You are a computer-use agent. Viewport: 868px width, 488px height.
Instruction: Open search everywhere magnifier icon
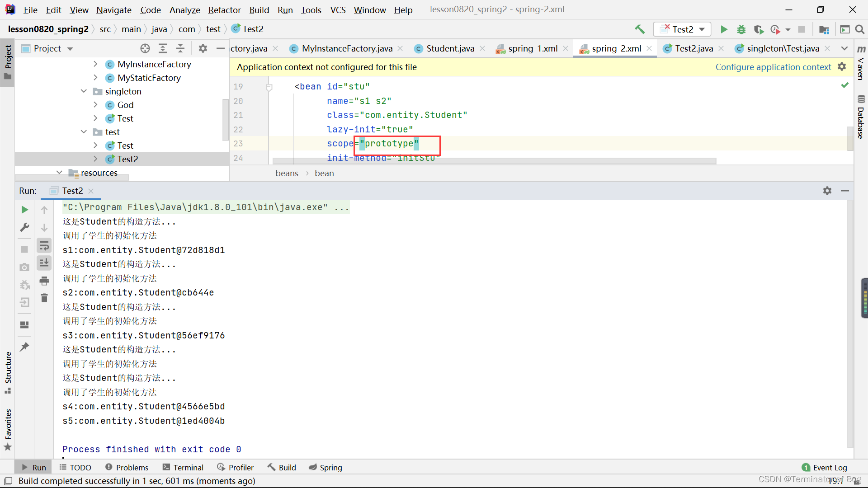pos(860,29)
